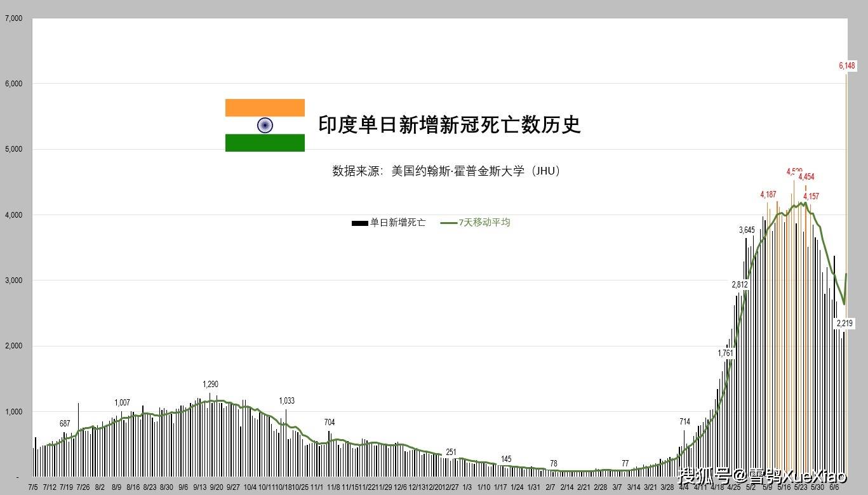Click the 77 data label

click(625, 464)
